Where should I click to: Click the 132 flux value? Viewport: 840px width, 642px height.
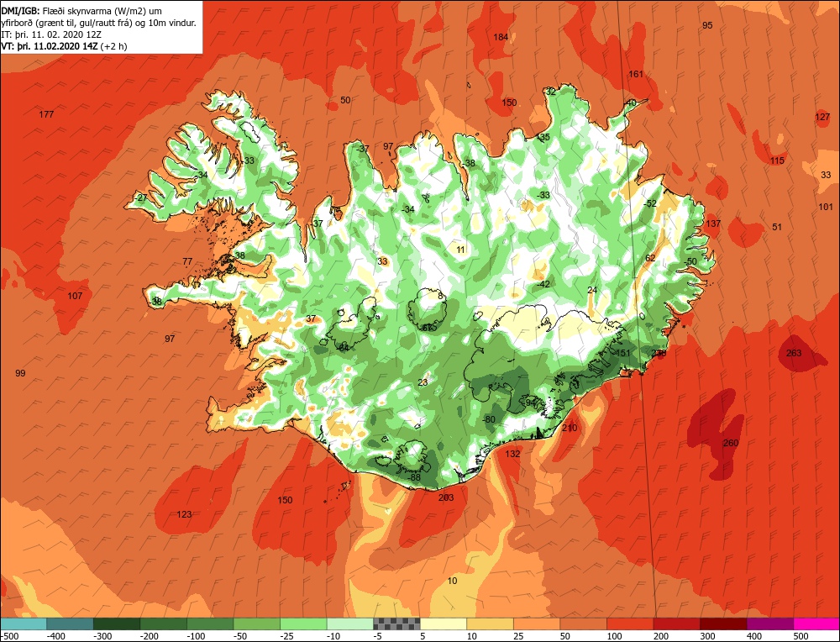(x=512, y=454)
